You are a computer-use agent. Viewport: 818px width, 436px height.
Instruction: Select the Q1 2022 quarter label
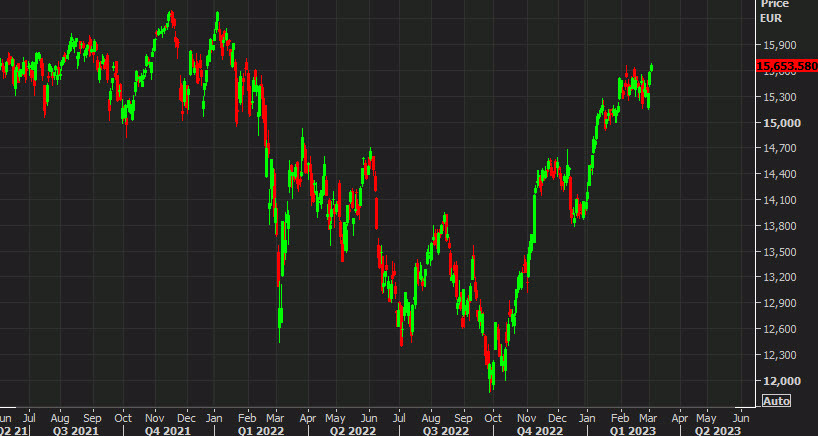pyautogui.click(x=260, y=431)
